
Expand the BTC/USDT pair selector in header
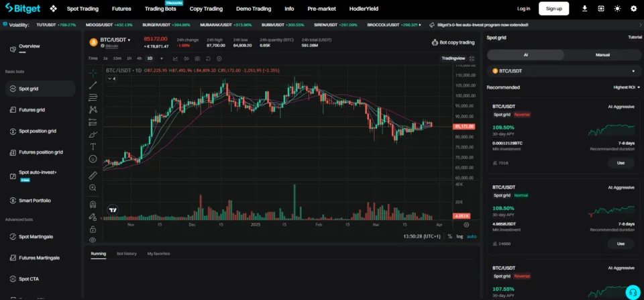point(115,40)
